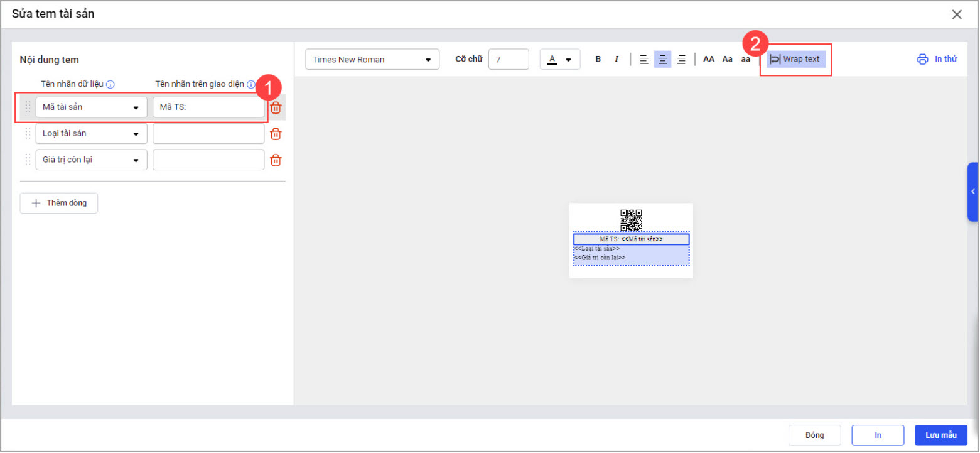Apply lowercase aa text case
The height and width of the screenshot is (453, 980).
click(x=745, y=60)
